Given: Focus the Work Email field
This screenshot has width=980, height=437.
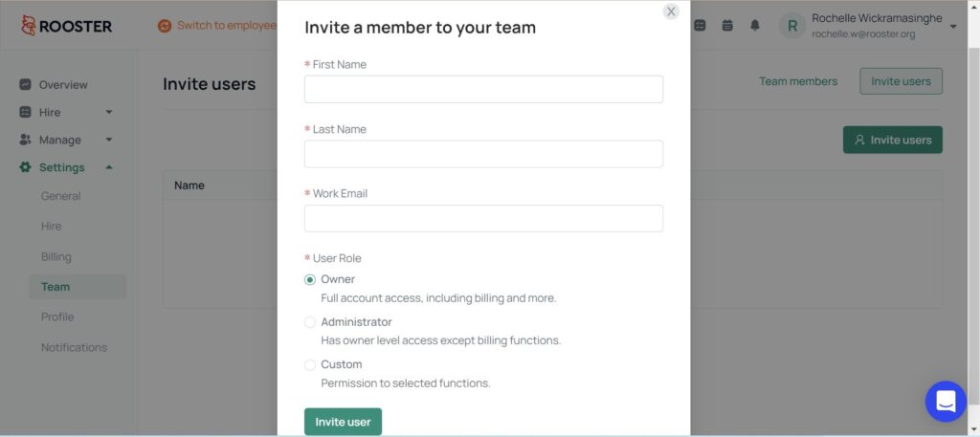Looking at the screenshot, I should [x=483, y=218].
